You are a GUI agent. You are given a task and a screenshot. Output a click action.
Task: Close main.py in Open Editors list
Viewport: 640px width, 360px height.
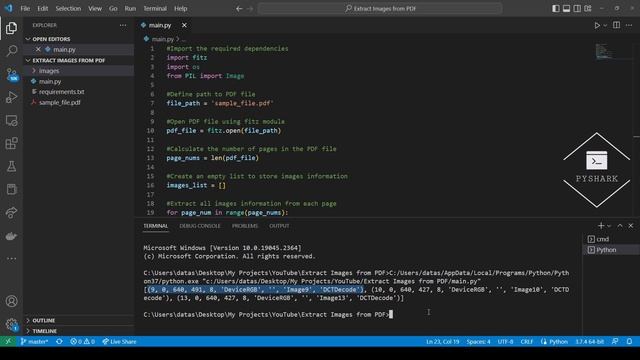click(38, 49)
